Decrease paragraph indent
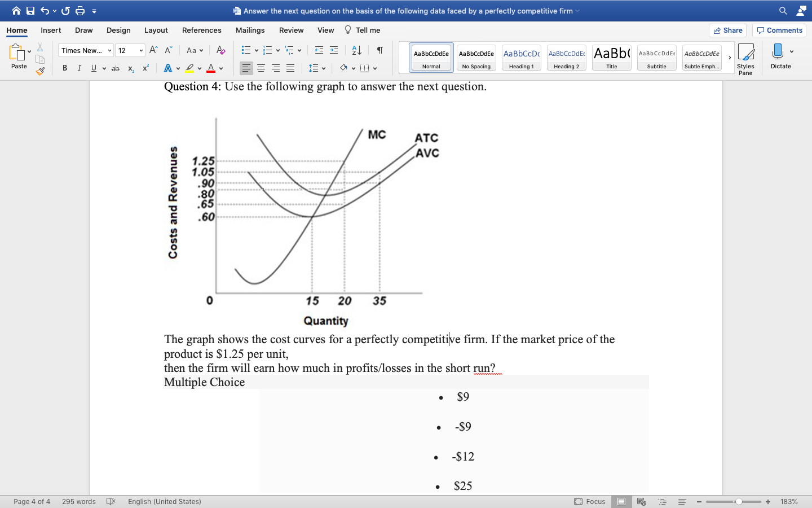812x508 pixels. pyautogui.click(x=319, y=50)
